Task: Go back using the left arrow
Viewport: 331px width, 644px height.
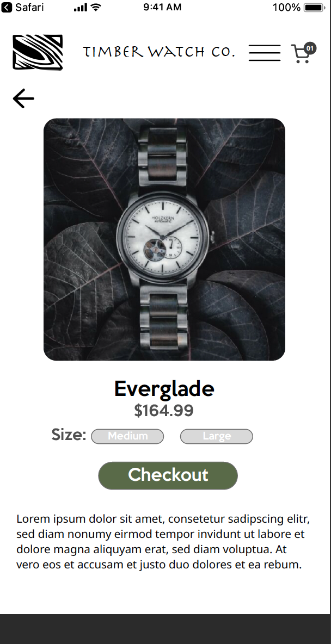Action: [x=23, y=98]
